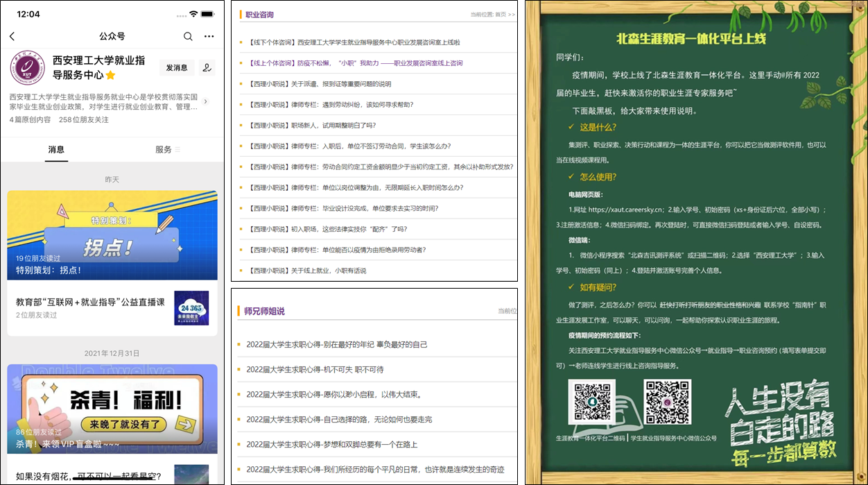The image size is (868, 485).
Task: Click the 学生就业指导服务中心微信公众号 QR code
Action: 668,402
